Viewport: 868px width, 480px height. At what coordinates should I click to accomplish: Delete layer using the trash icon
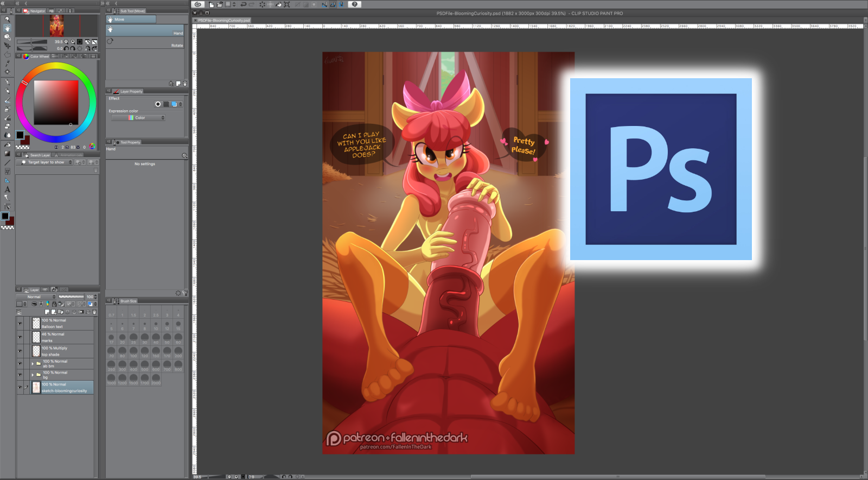pyautogui.click(x=94, y=312)
